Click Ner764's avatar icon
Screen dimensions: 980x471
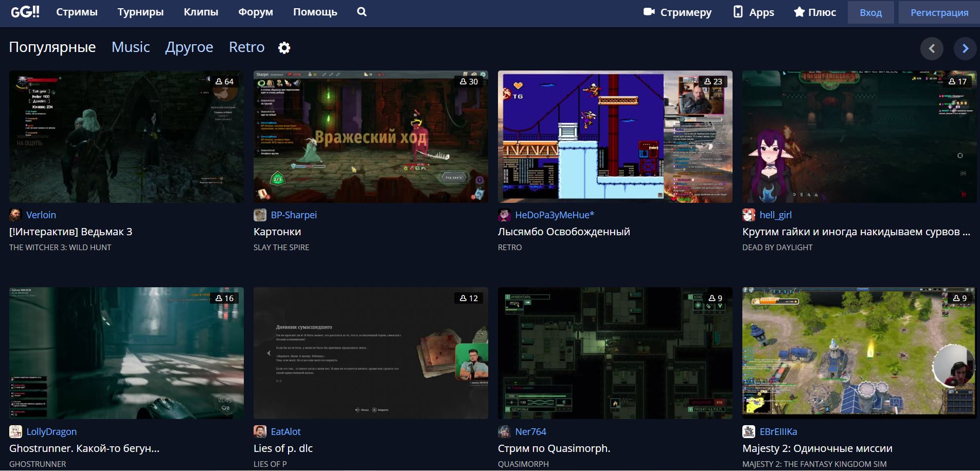pyautogui.click(x=504, y=431)
